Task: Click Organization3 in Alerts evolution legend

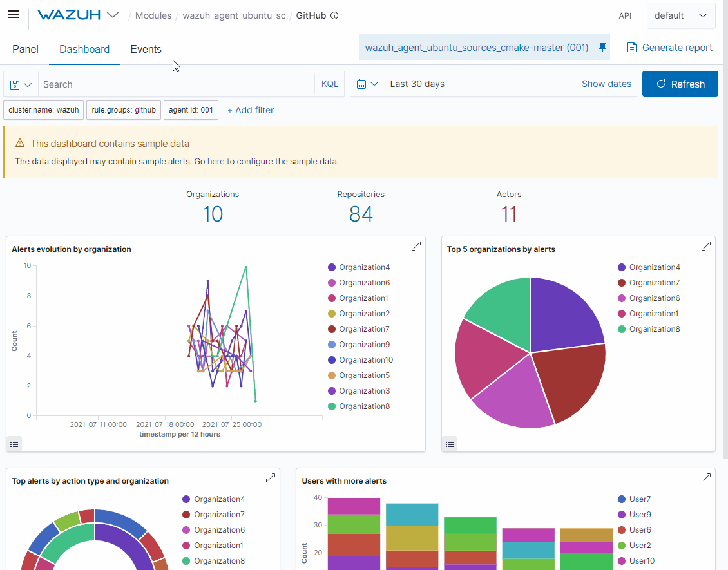Action: 359,391
